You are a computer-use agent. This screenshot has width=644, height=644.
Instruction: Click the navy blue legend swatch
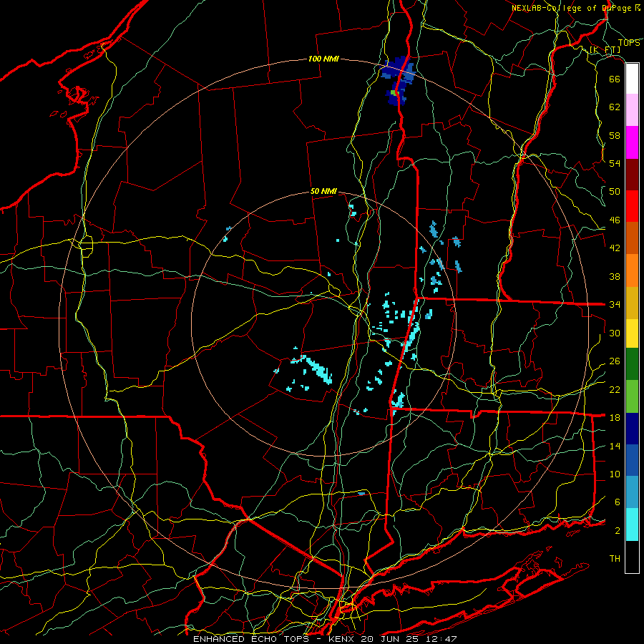click(x=632, y=429)
